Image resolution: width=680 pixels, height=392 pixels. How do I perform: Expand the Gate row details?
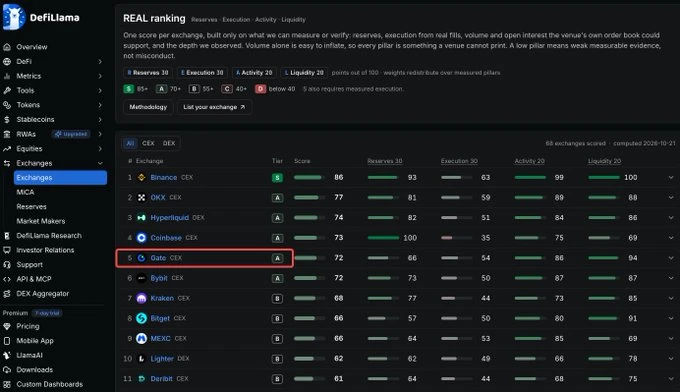pos(671,258)
